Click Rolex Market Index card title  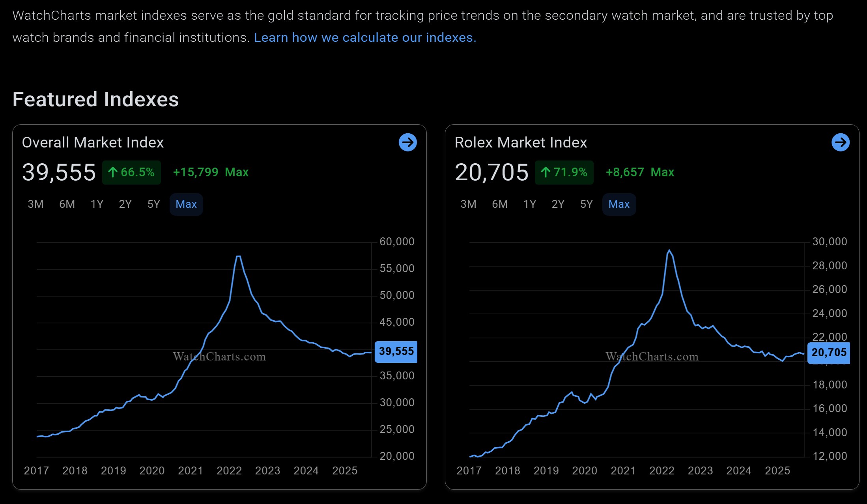click(521, 142)
